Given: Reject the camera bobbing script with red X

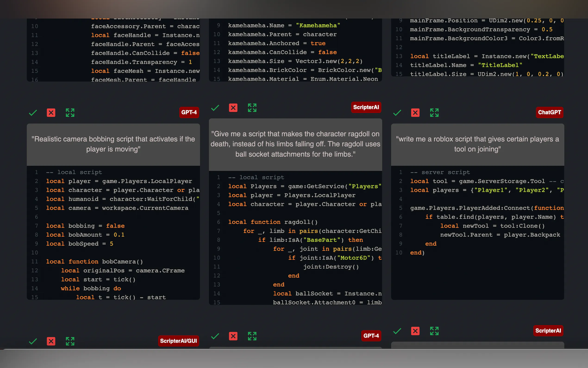Looking at the screenshot, I should coord(51,113).
